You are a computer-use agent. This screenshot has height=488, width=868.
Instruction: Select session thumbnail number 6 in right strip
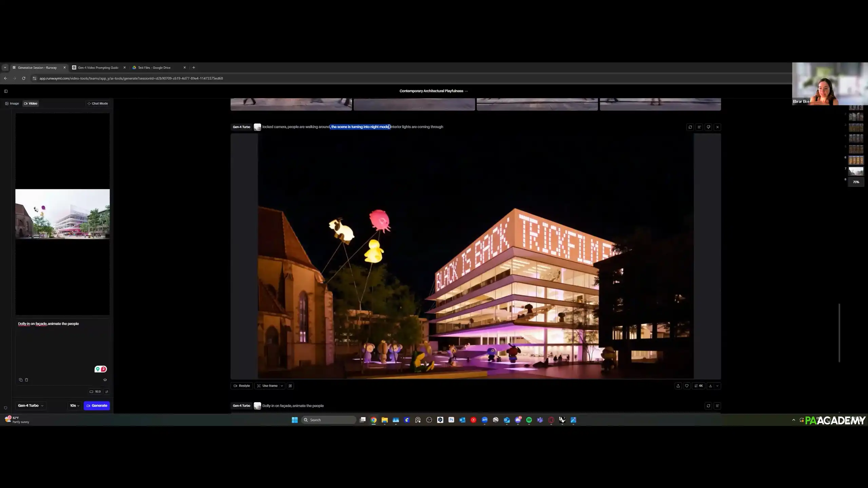(856, 160)
